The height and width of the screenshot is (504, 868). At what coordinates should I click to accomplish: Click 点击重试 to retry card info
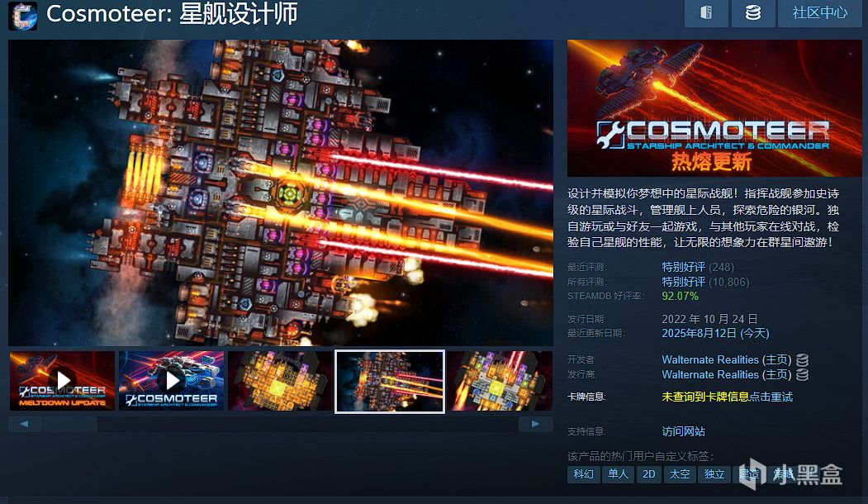pyautogui.click(x=771, y=397)
